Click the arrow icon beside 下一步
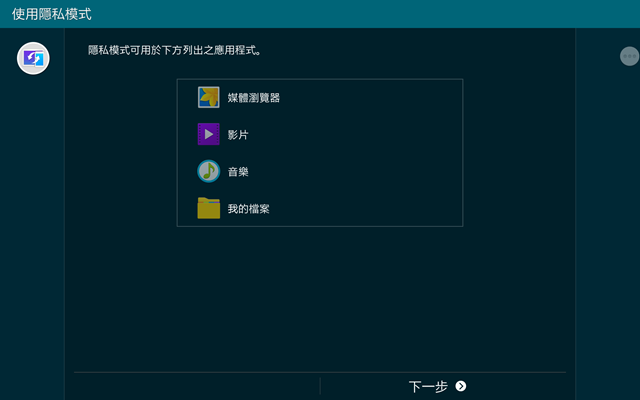Viewport: 640px width, 400px height. (x=461, y=386)
